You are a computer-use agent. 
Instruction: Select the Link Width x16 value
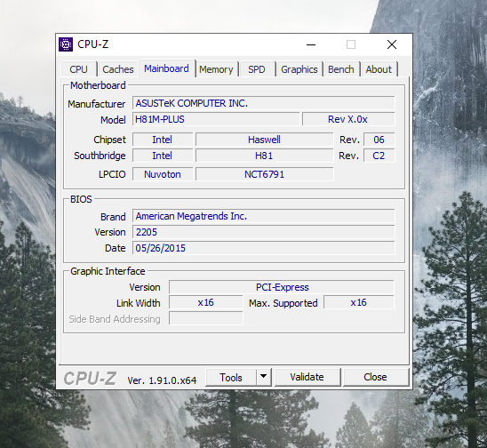(x=205, y=302)
